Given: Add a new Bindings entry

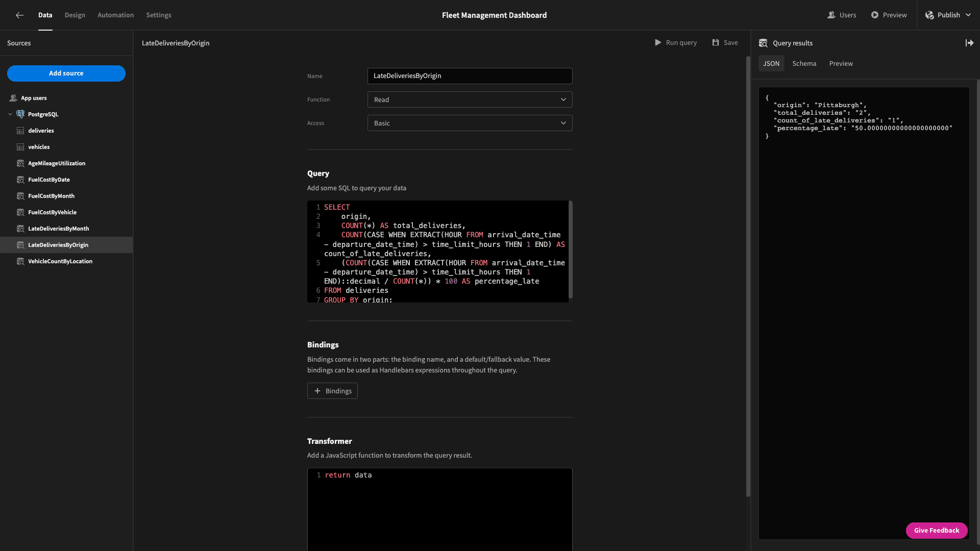Looking at the screenshot, I should pos(332,391).
